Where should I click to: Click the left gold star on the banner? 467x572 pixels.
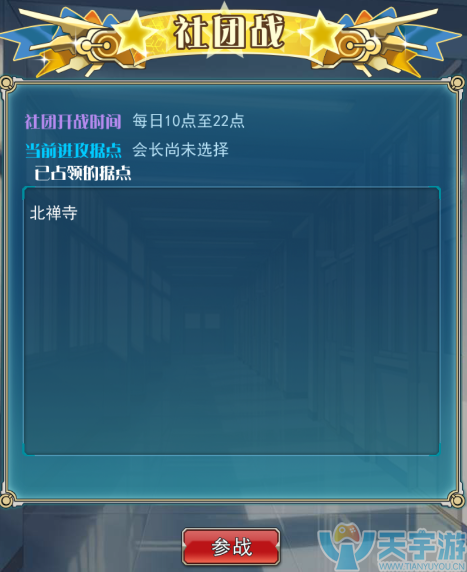[x=134, y=35]
